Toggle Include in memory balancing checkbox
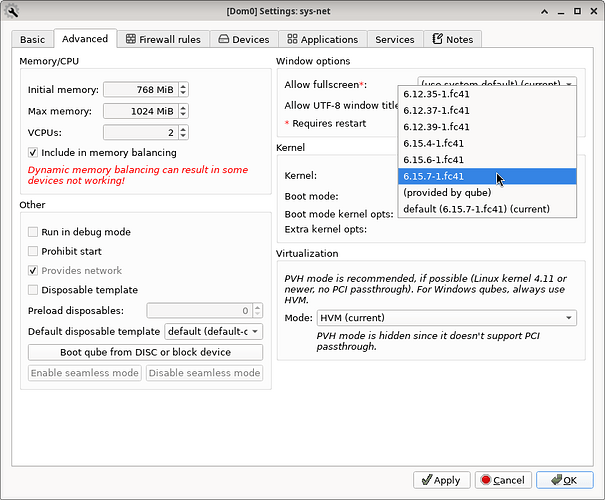 pyautogui.click(x=33, y=152)
